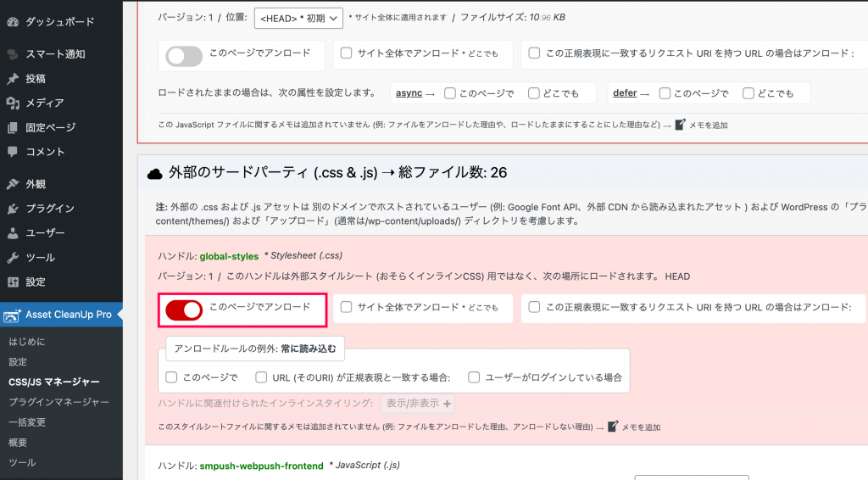Check exception このページで checkbox

coord(171,377)
